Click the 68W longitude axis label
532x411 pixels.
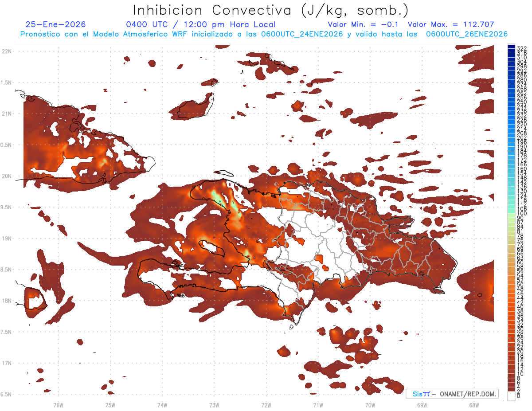click(x=473, y=405)
